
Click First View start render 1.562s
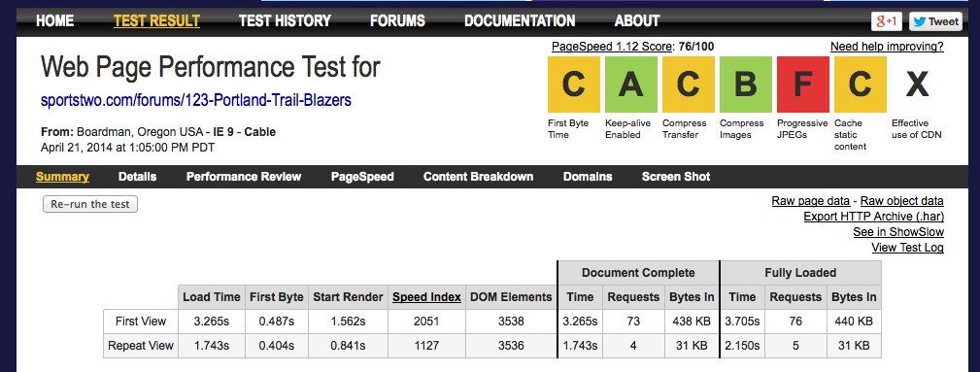point(348,321)
